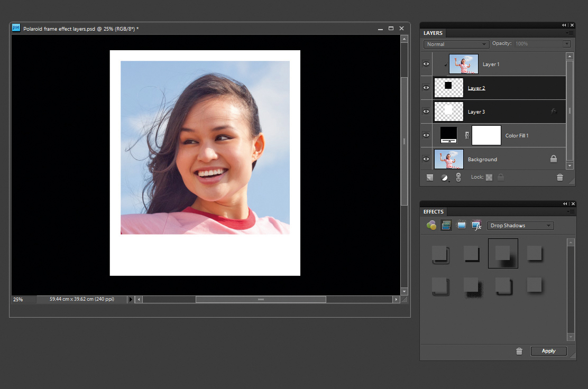This screenshot has width=588, height=389.
Task: Click the Photo Effects icon in Effects panel
Action: tap(461, 226)
